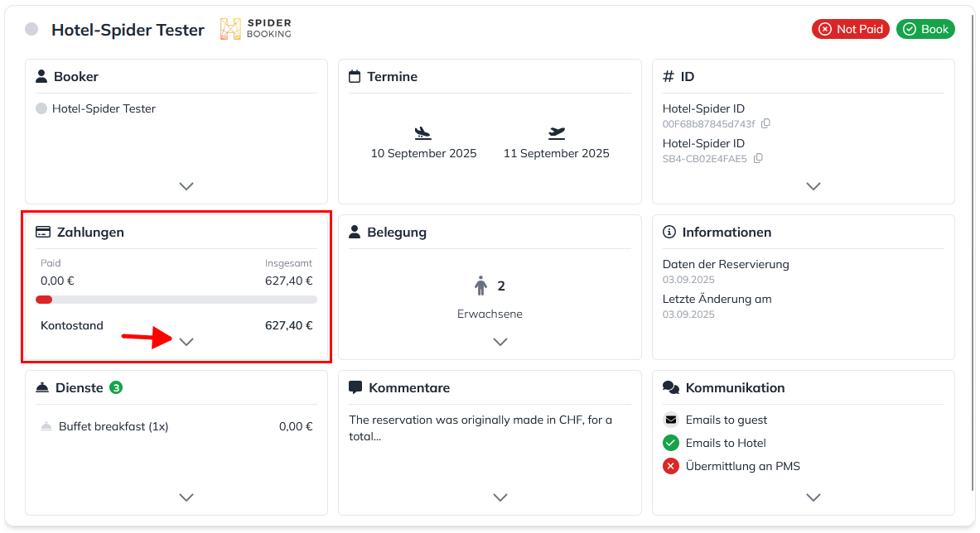Click the departure plane icon
The width and height of the screenshot is (980, 533).
click(557, 133)
